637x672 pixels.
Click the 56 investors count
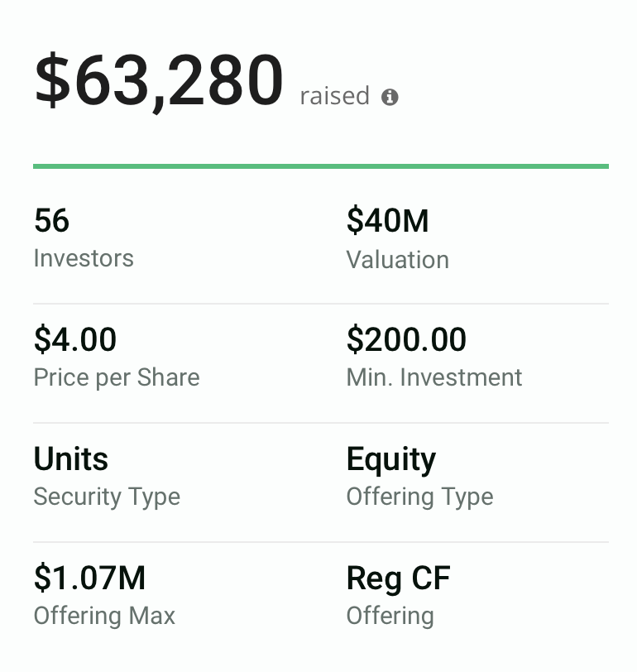pyautogui.click(x=51, y=221)
